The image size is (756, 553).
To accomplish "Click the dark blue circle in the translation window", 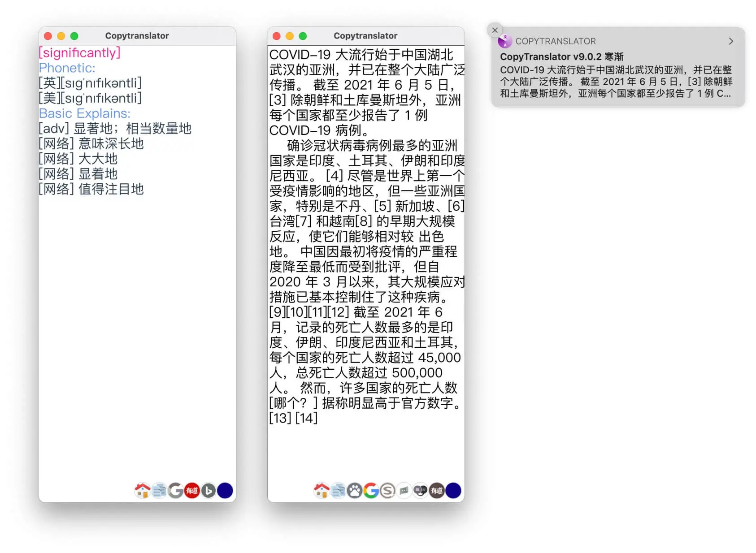I will tap(453, 490).
